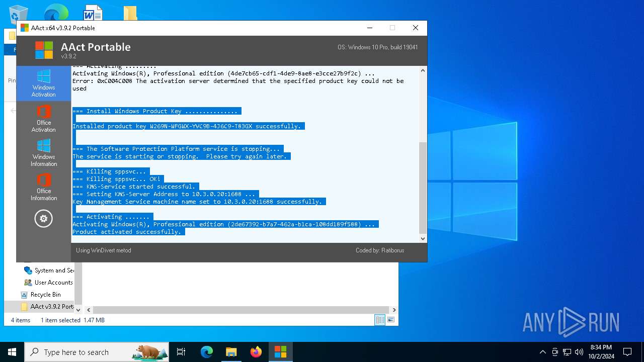Open Word document on desktop
This screenshot has width=644, height=362.
pyautogui.click(x=93, y=12)
